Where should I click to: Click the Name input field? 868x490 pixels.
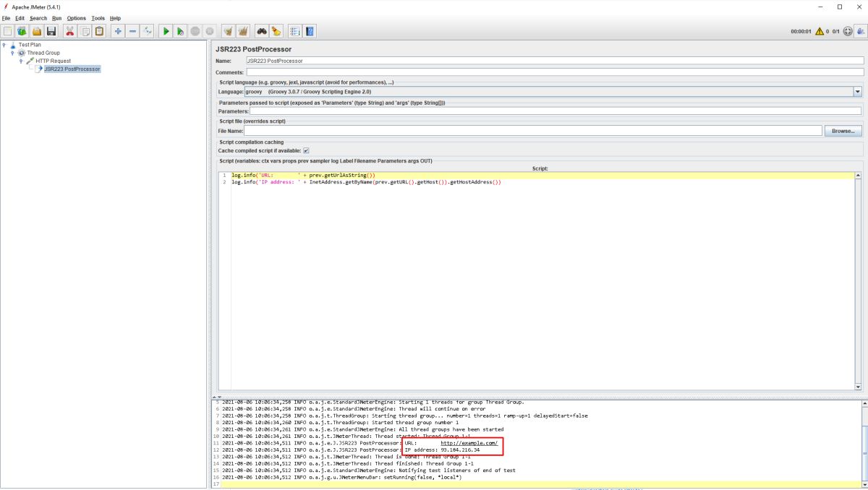click(555, 61)
